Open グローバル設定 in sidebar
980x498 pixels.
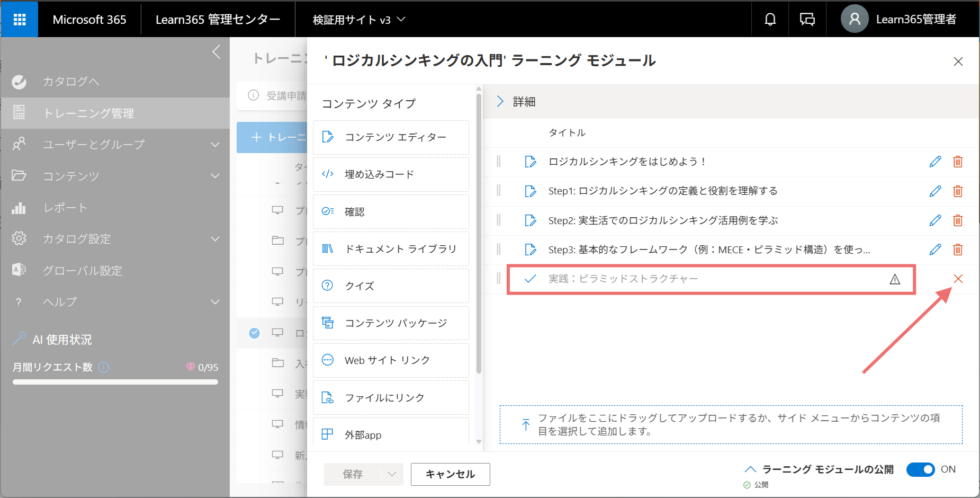point(115,271)
